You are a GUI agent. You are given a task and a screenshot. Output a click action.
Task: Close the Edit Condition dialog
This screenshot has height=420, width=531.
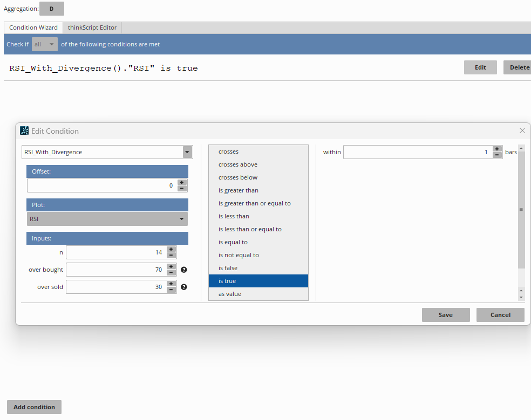522,130
